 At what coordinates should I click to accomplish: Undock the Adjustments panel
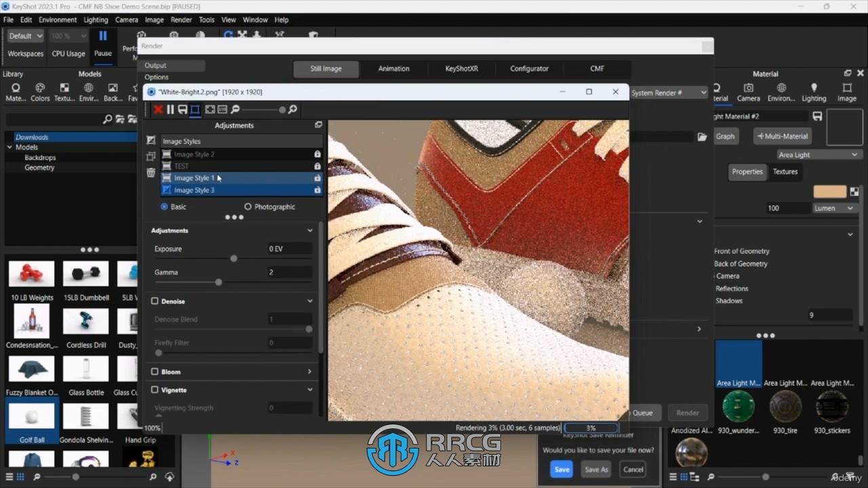click(318, 125)
